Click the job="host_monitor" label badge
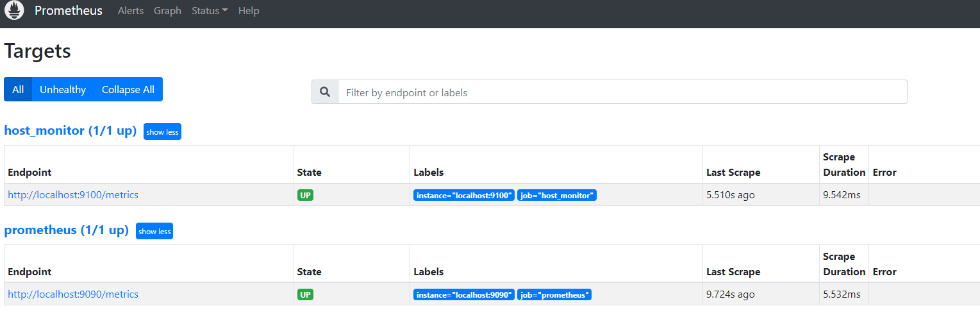This screenshot has width=980, height=315. 557,195
